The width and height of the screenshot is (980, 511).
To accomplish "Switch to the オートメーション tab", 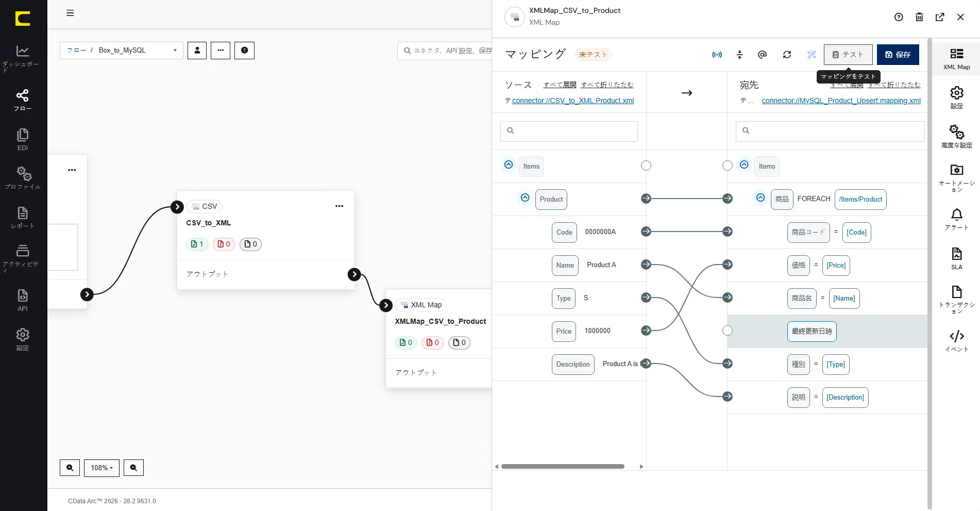I will coord(956,178).
